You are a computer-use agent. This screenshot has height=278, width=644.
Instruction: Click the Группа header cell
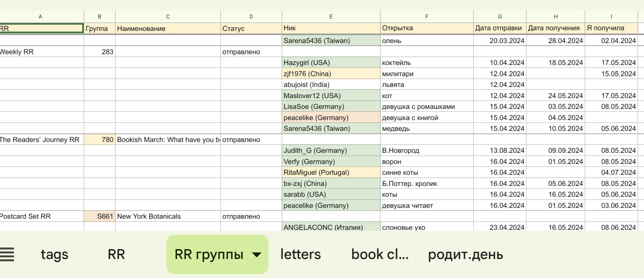99,29
